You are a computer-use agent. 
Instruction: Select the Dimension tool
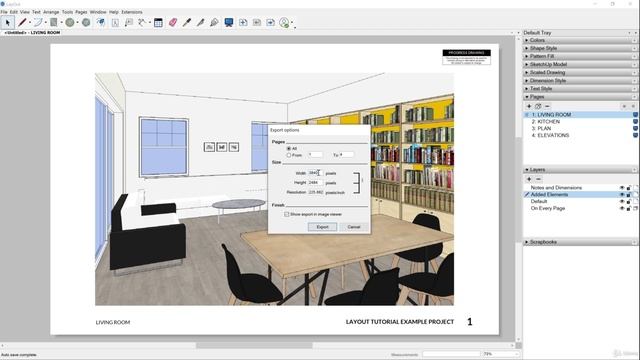pyautogui.click(x=142, y=22)
